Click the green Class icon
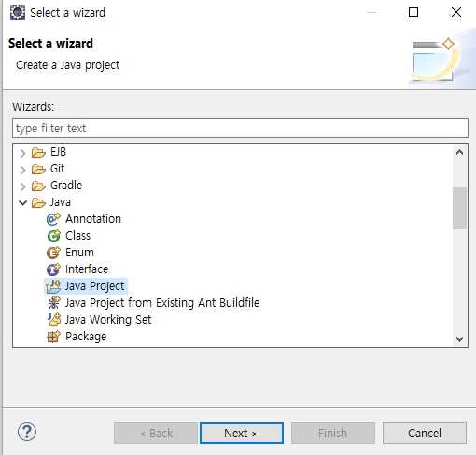The image size is (476, 455). click(x=53, y=236)
